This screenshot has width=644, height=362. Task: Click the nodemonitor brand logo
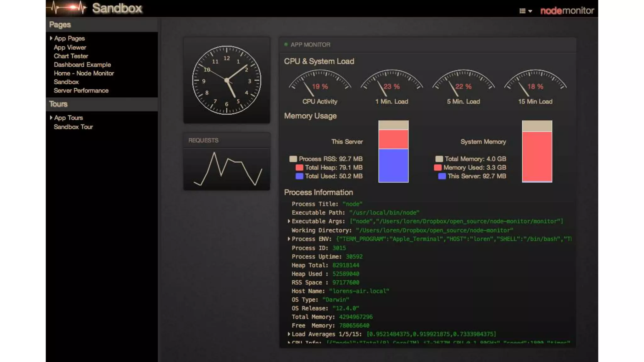tap(567, 11)
